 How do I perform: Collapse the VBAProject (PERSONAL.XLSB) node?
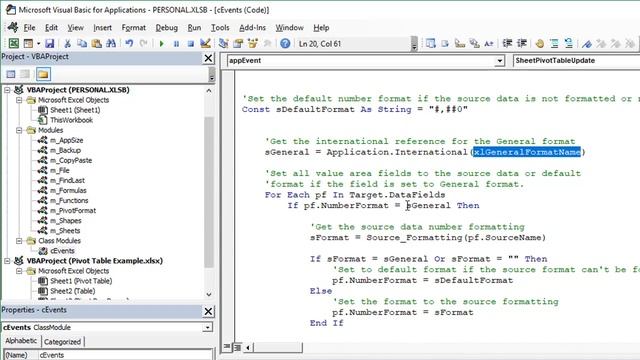(x=7, y=90)
